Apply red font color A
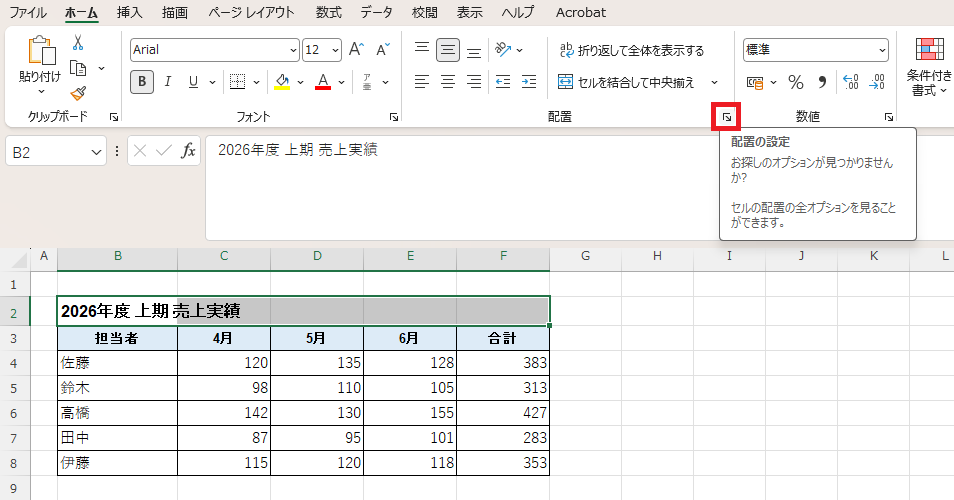954x500 pixels. [323, 82]
